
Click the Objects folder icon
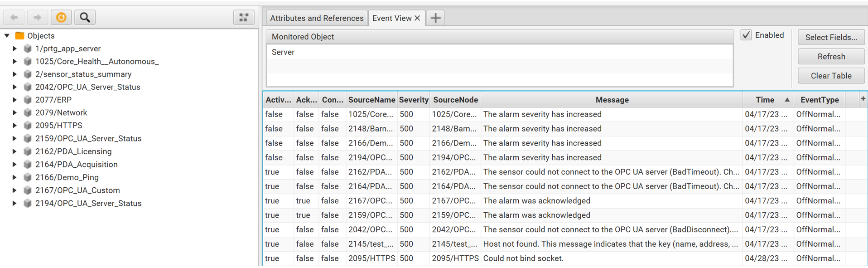(19, 35)
